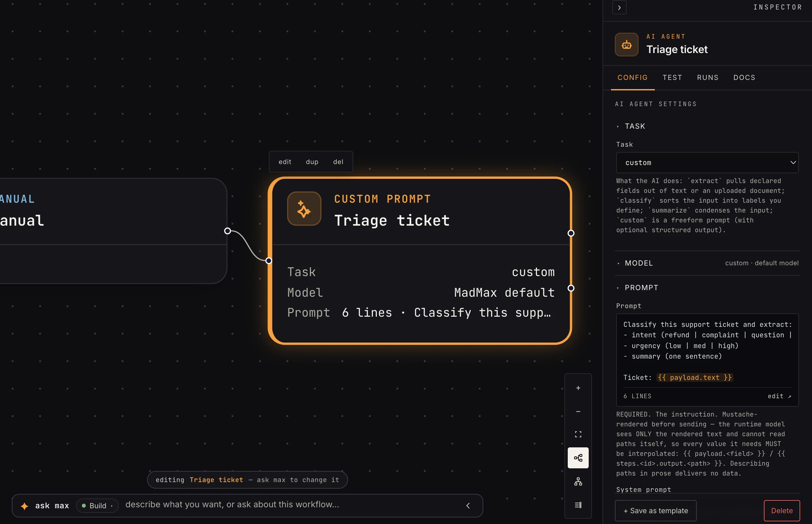The width and height of the screenshot is (812, 524).
Task: Click dup to duplicate the node
Action: (312, 162)
